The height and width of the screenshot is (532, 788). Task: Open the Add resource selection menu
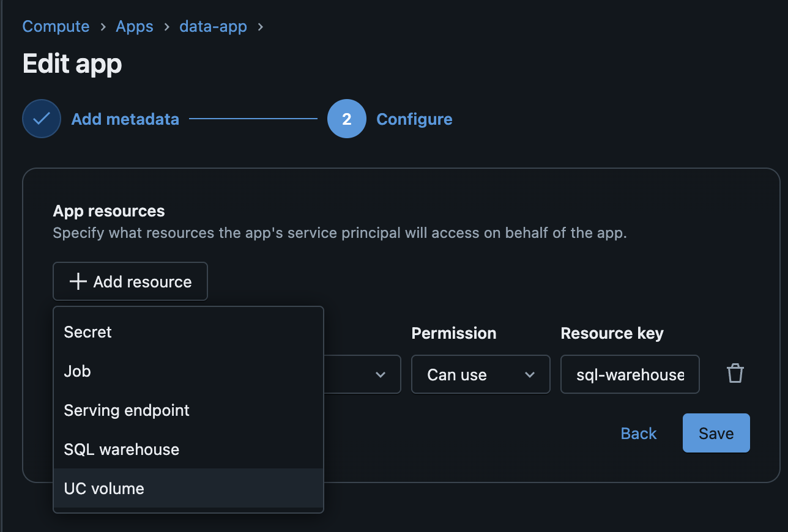[130, 281]
